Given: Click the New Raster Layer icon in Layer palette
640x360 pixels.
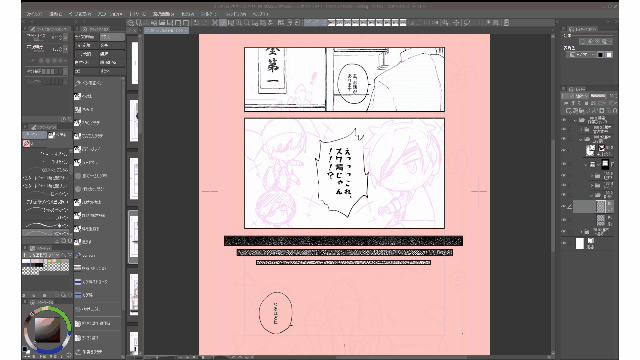Looking at the screenshot, I should pos(569,111).
